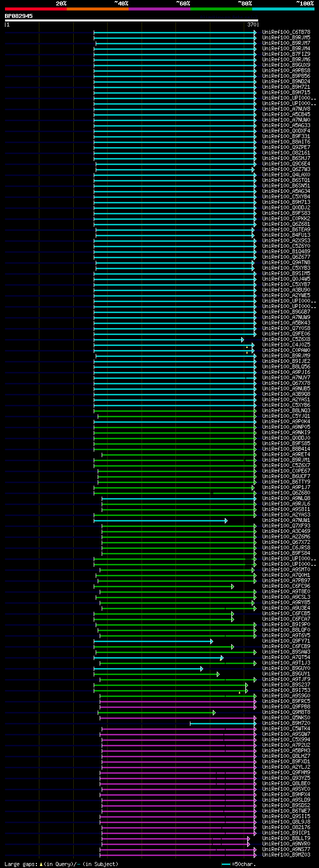This screenshot has height=868, width=319.
Task: Click the UniRef100_C6FC96 label
Action: (286, 586)
